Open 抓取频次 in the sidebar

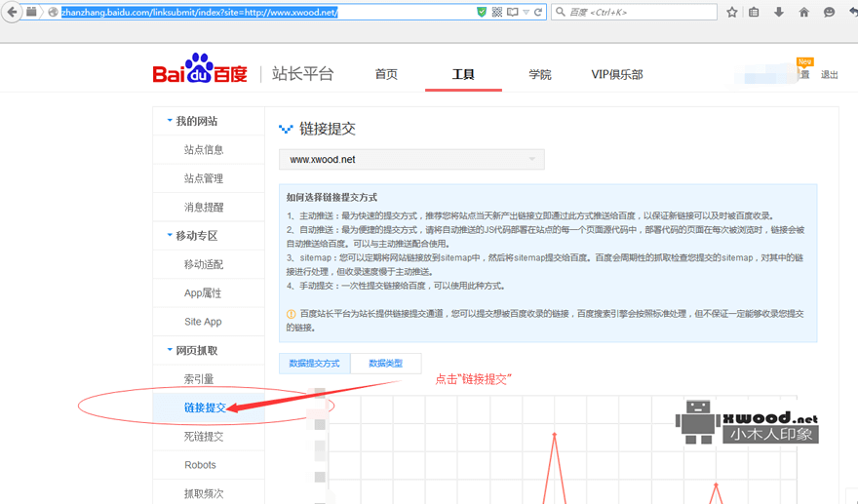click(204, 493)
